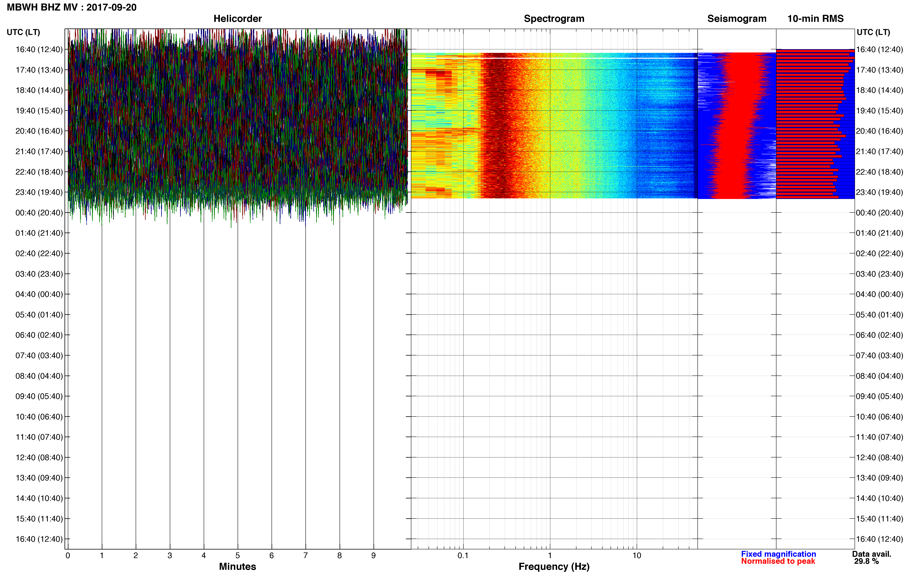
Task: Click the left 03:40 (23:40) time label
Action: pyautogui.click(x=39, y=274)
